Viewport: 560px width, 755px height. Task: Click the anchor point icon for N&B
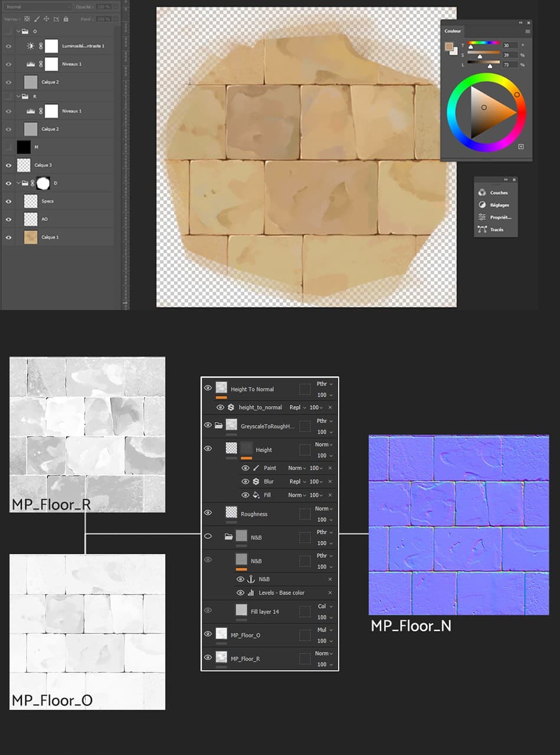(250, 579)
